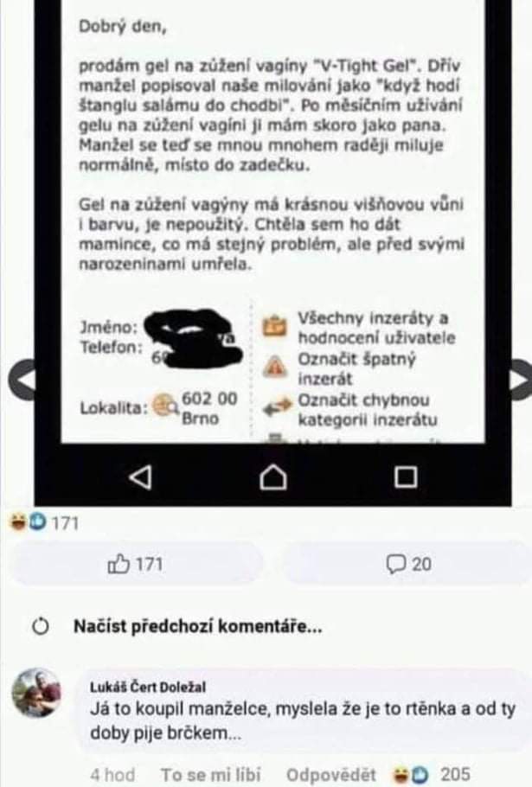Click the reload icon for previous comments

(x=41, y=626)
